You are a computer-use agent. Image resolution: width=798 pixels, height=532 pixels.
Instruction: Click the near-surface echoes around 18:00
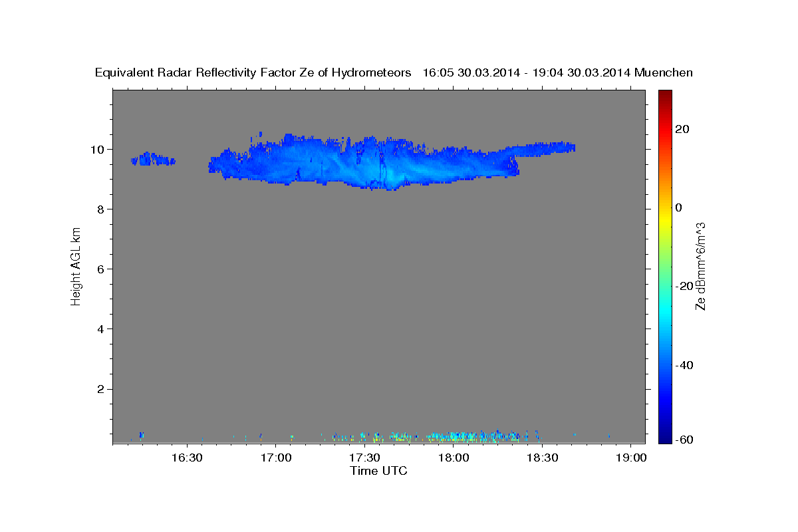[472, 436]
